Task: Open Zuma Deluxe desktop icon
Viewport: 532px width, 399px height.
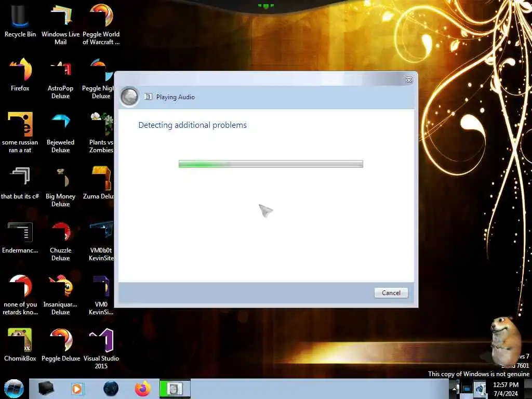Action: pos(99,183)
